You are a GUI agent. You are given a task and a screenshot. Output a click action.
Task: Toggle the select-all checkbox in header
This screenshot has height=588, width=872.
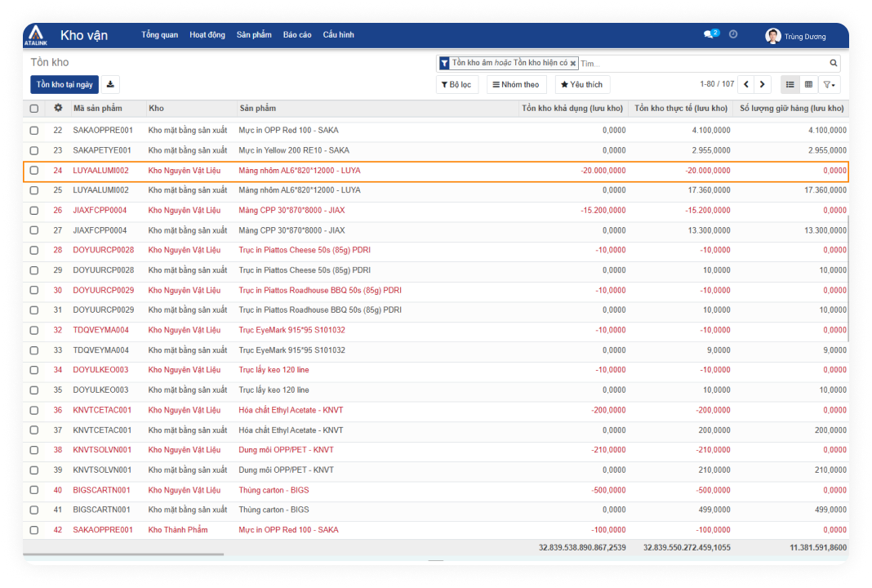(34, 109)
